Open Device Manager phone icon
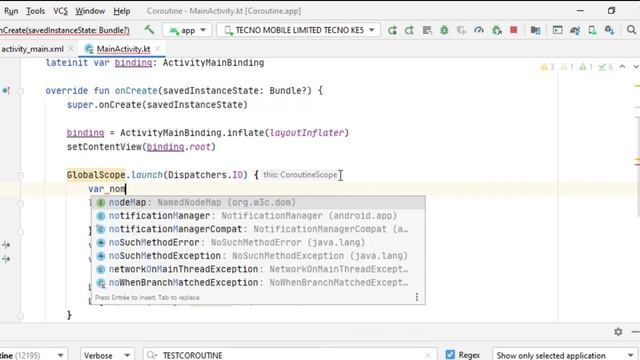The width and height of the screenshot is (640, 360). pos(592,30)
